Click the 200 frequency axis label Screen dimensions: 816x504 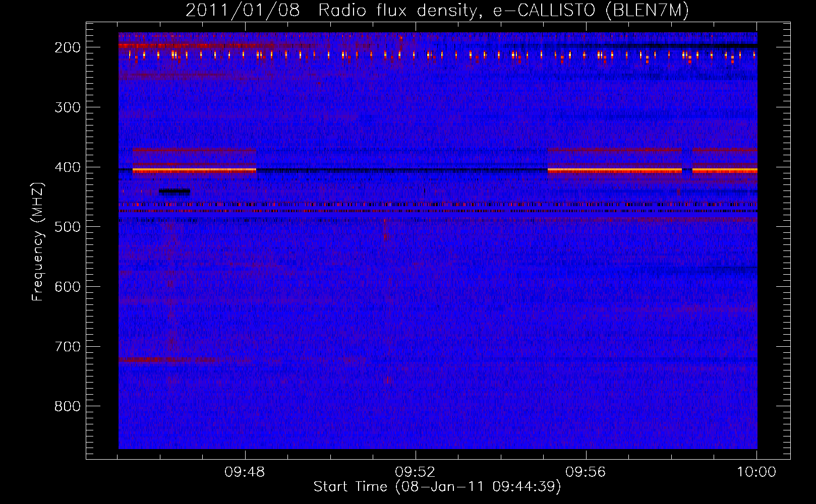(68, 47)
